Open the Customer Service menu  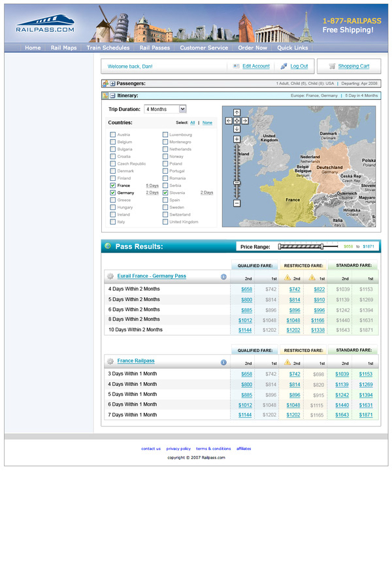(204, 48)
